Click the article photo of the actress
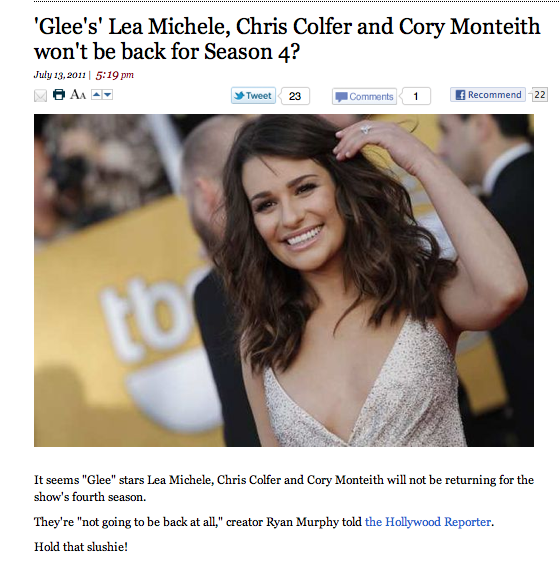Image resolution: width=559 pixels, height=565 pixels. 284,280
